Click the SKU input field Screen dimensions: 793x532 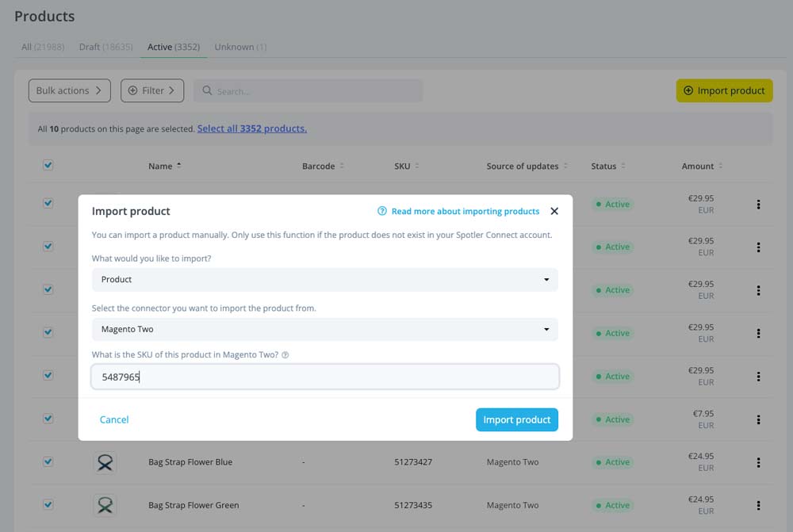pyautogui.click(x=324, y=377)
